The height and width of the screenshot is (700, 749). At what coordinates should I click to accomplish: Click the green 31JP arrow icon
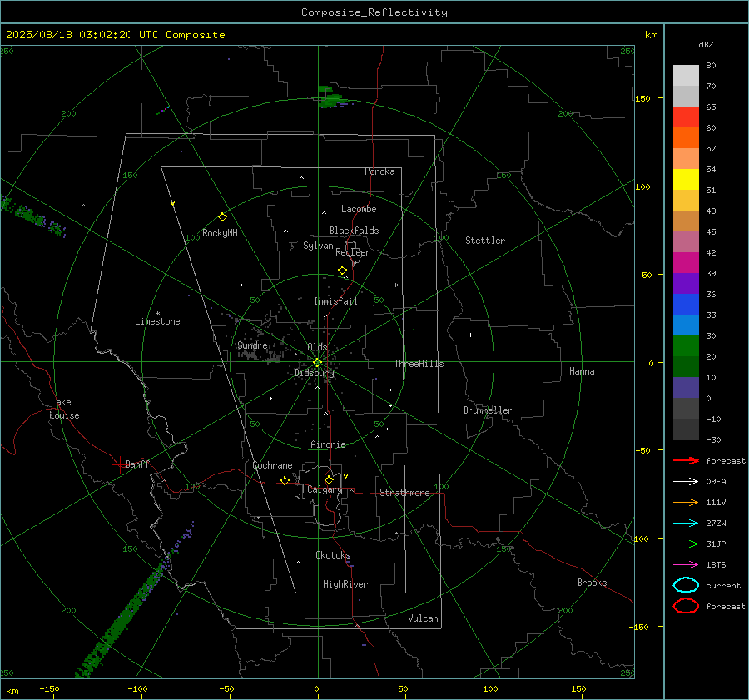coord(686,544)
